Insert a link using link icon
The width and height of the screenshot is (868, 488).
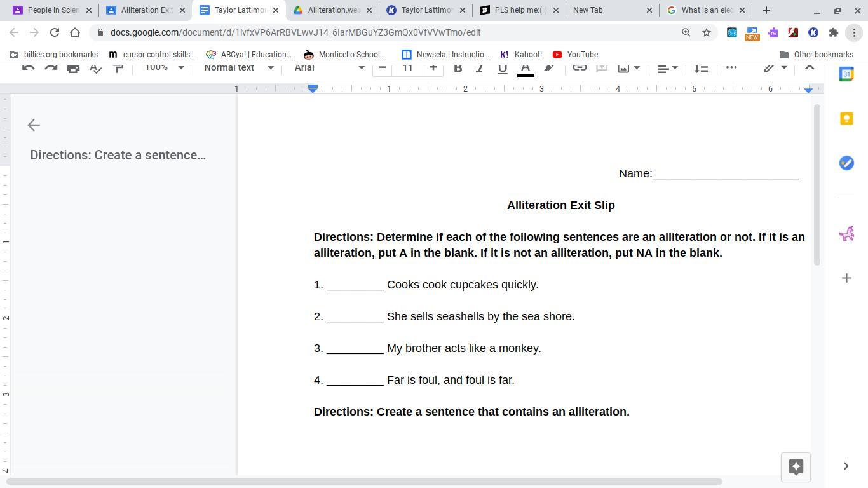point(580,67)
